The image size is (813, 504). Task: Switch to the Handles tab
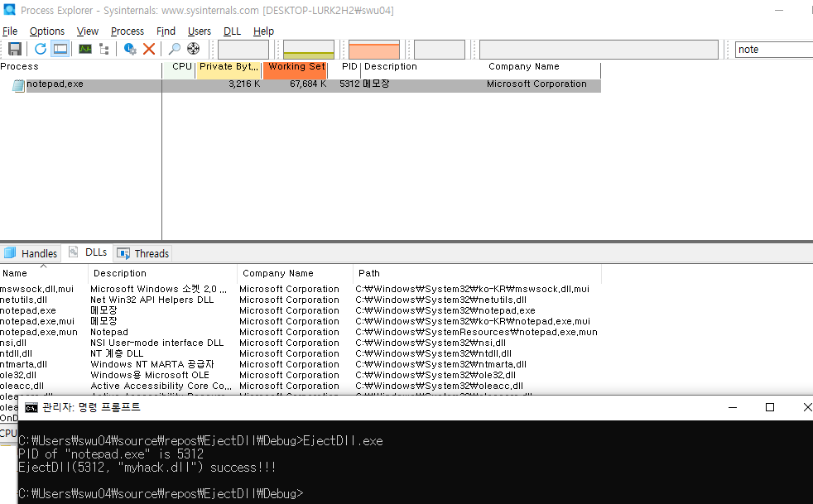coord(31,253)
